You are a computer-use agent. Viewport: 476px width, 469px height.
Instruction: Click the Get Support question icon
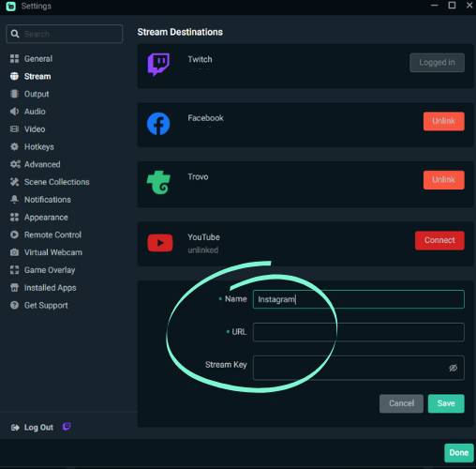(x=14, y=305)
